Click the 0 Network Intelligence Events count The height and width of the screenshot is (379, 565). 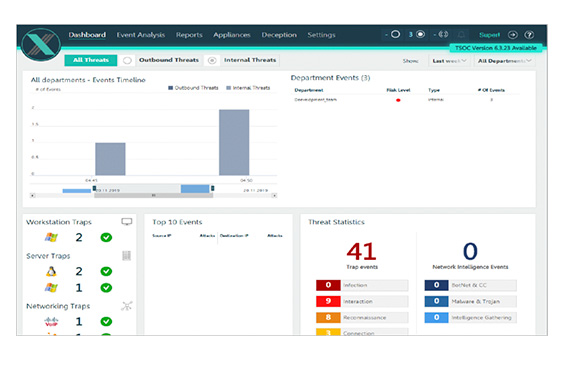[x=470, y=251]
